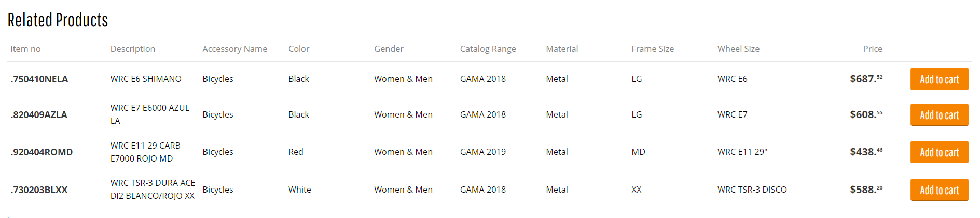Viewport: 980px width, 218px height.
Task: Add item .920404ROMD to cart
Action: (x=939, y=152)
